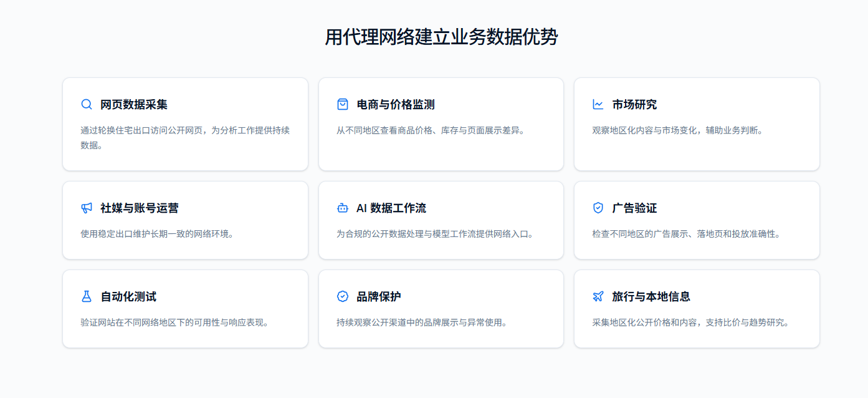Click the badge check icon beside 品牌保护

coord(343,296)
